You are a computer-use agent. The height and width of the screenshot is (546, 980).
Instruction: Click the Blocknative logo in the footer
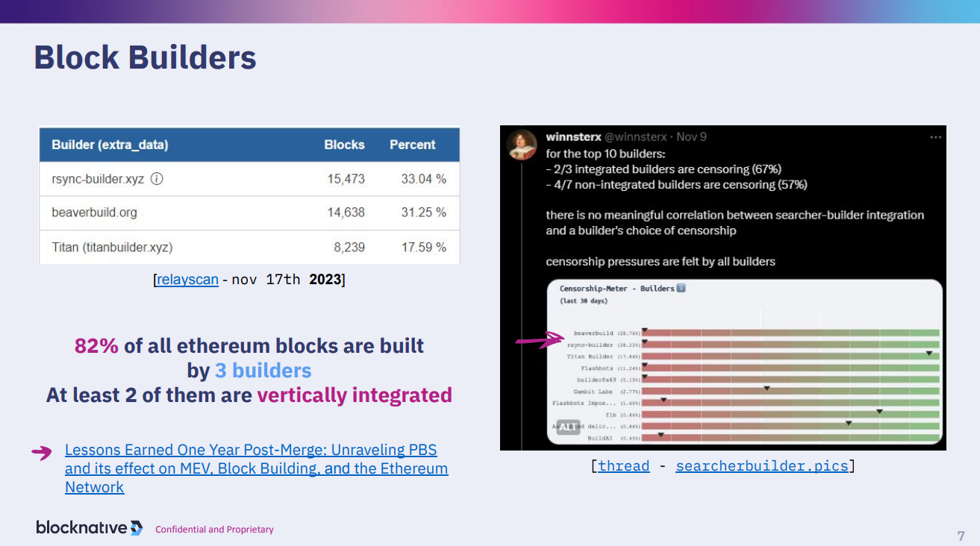click(x=90, y=528)
